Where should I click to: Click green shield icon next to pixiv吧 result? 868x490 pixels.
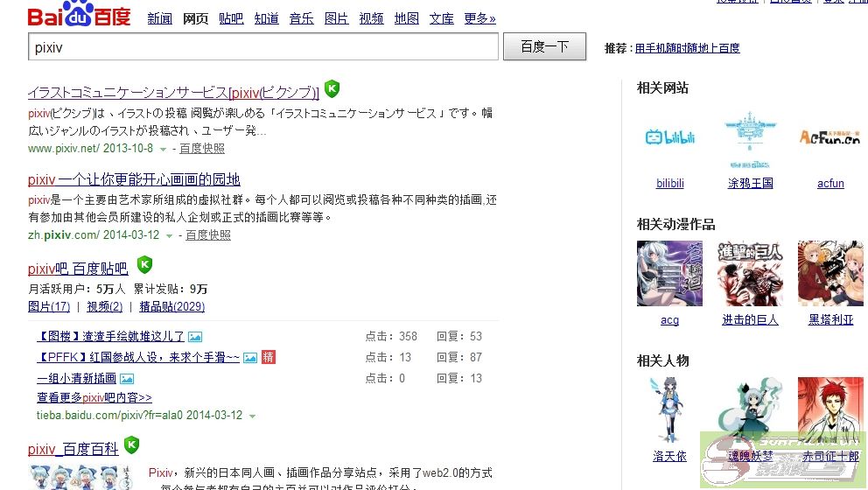[144, 265]
